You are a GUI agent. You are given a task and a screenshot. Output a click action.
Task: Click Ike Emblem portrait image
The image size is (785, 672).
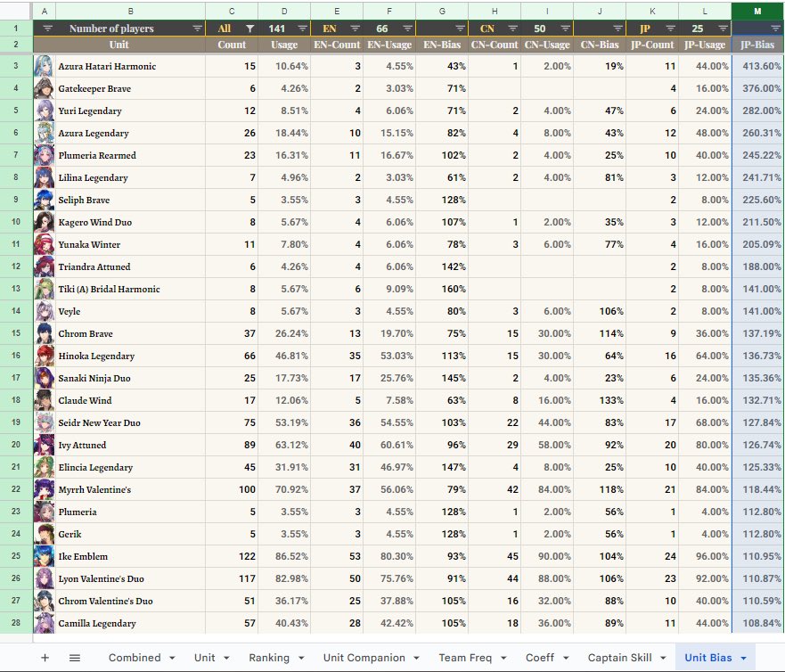pyautogui.click(x=44, y=556)
